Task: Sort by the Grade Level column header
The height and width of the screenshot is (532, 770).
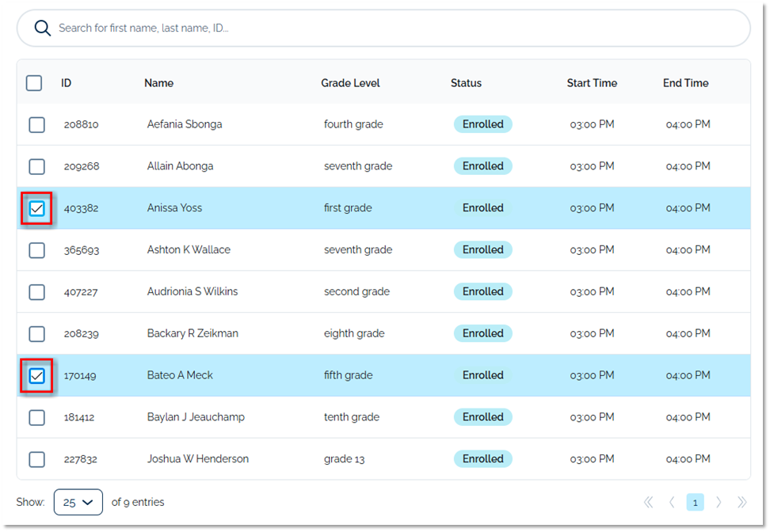Action: [350, 83]
